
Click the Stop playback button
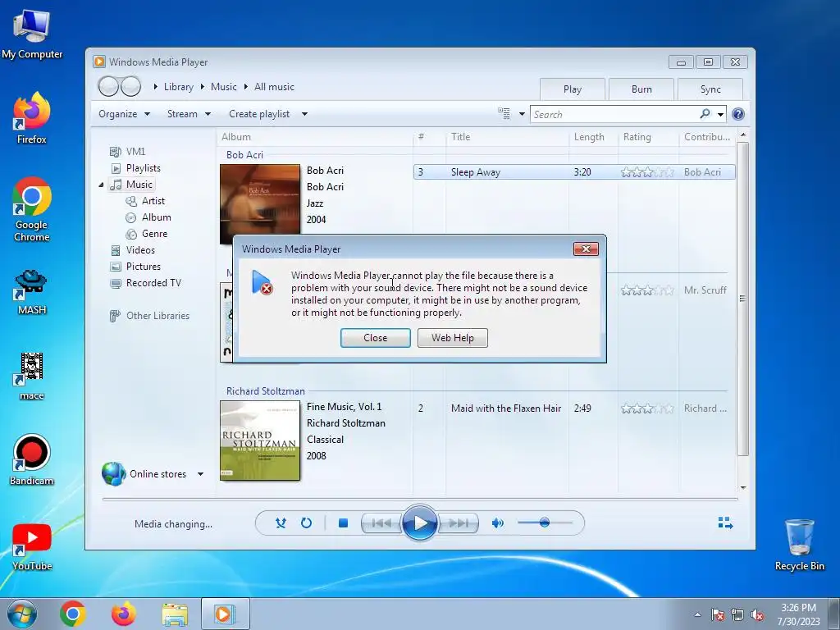click(344, 523)
